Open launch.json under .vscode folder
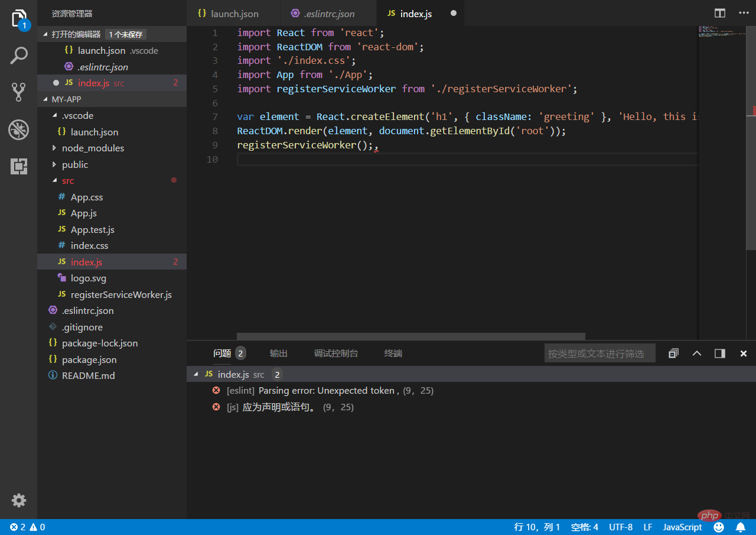The image size is (756, 535). tap(112, 132)
